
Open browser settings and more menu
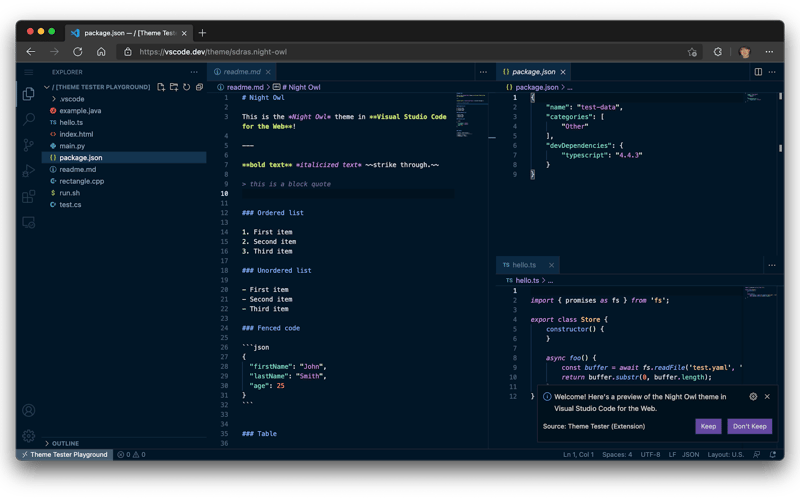click(x=769, y=52)
